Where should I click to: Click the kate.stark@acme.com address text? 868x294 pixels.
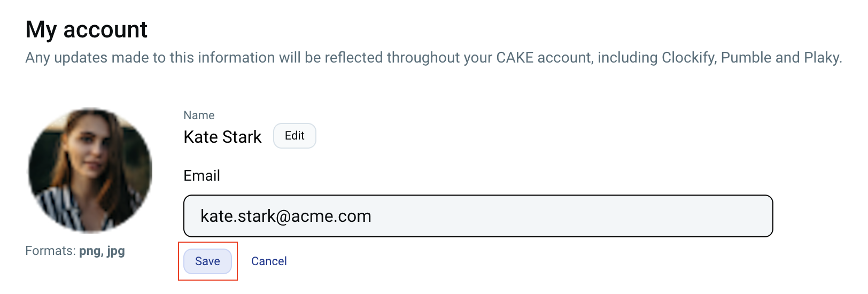(x=286, y=216)
